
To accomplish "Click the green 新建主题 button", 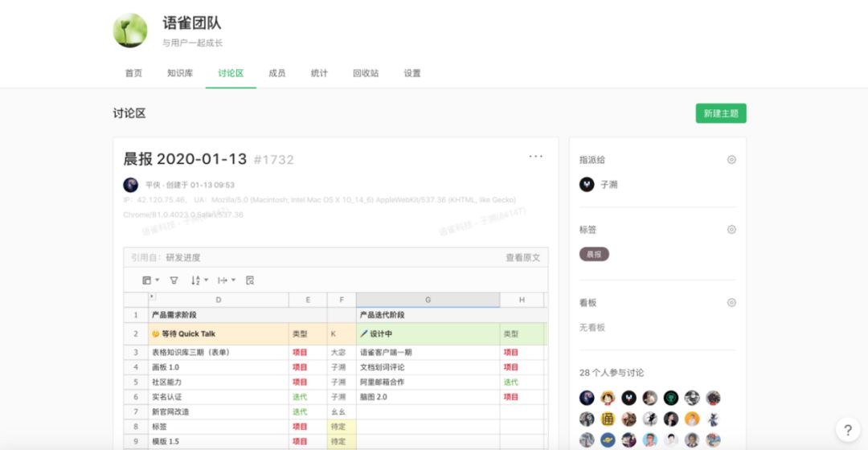I will [x=721, y=113].
